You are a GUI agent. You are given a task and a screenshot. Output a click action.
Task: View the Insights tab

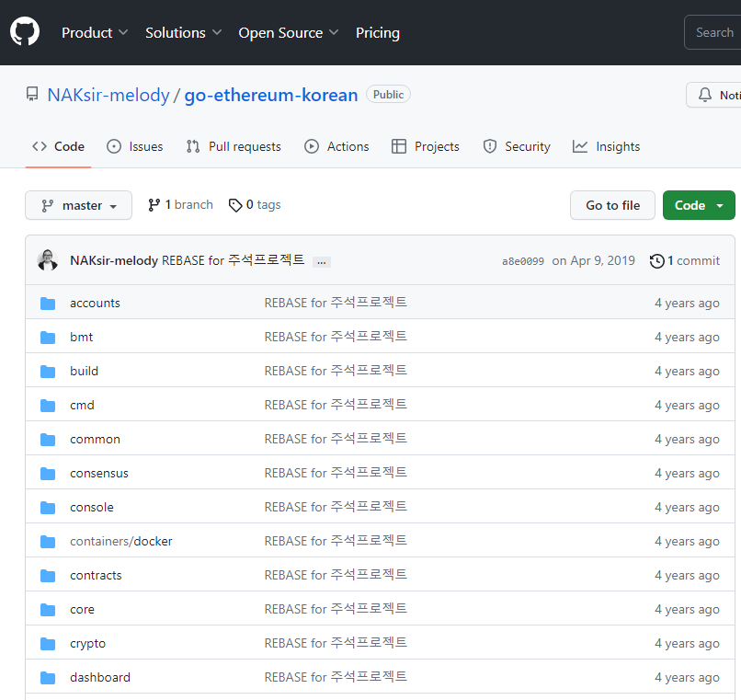(606, 146)
